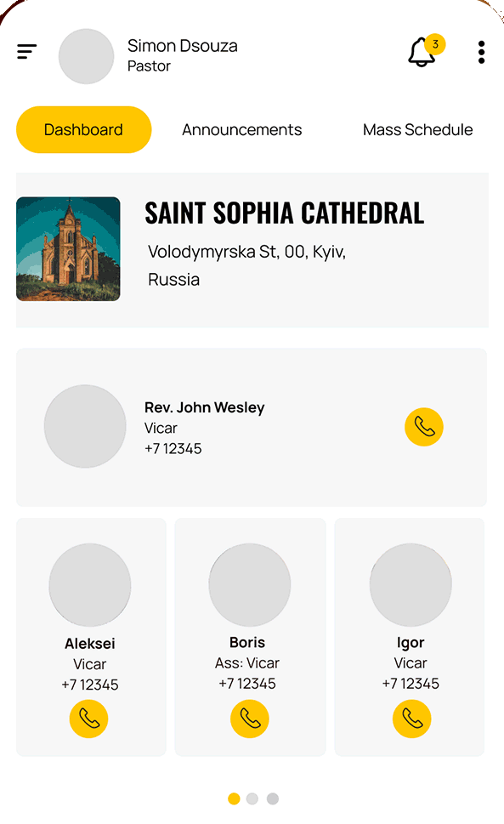Screen dimensions: 504x824
Task: Tap the call icon under Boris
Action: (x=250, y=719)
